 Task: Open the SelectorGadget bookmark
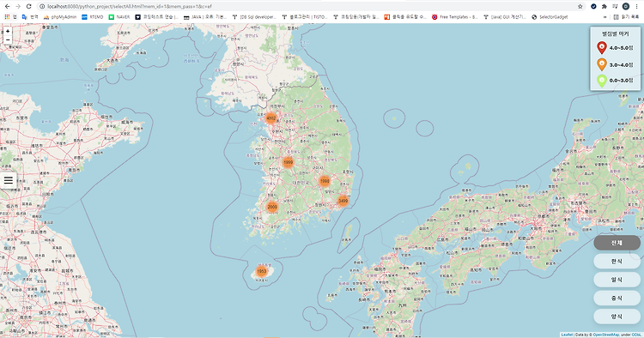550,17
